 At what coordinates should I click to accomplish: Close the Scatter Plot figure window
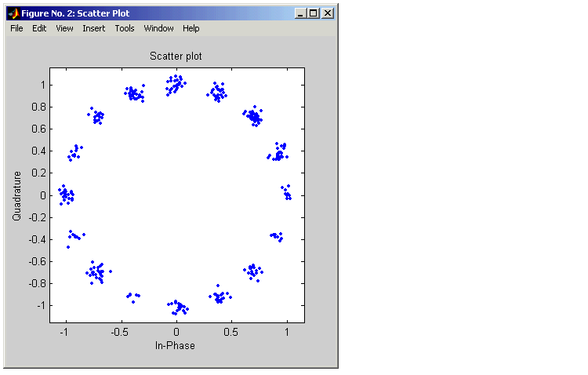(328, 13)
